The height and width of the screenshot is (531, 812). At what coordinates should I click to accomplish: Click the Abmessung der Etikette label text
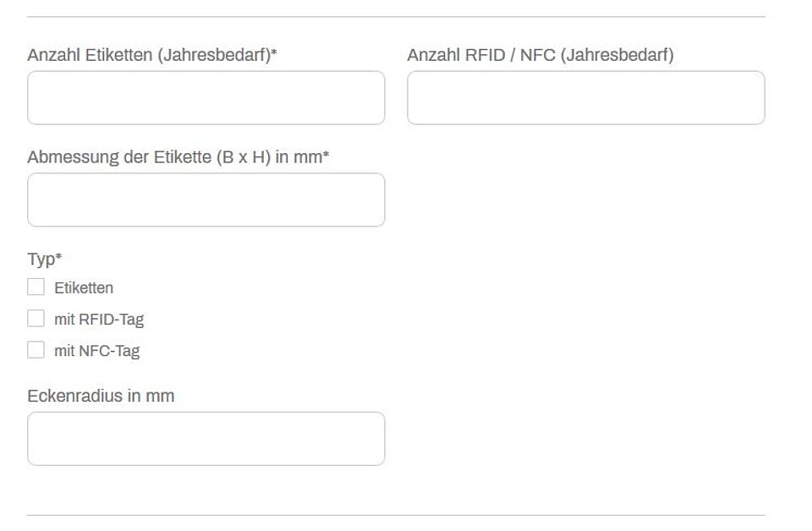coord(174,157)
